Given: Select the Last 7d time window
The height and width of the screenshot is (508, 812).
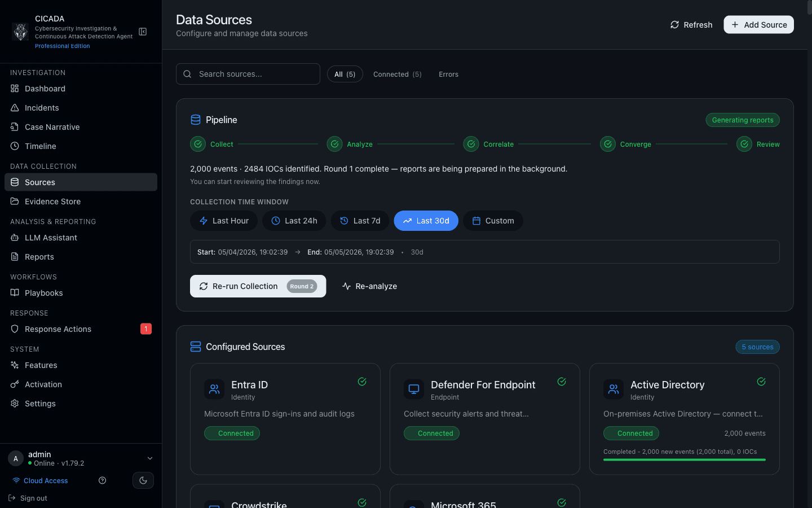Looking at the screenshot, I should 360,221.
